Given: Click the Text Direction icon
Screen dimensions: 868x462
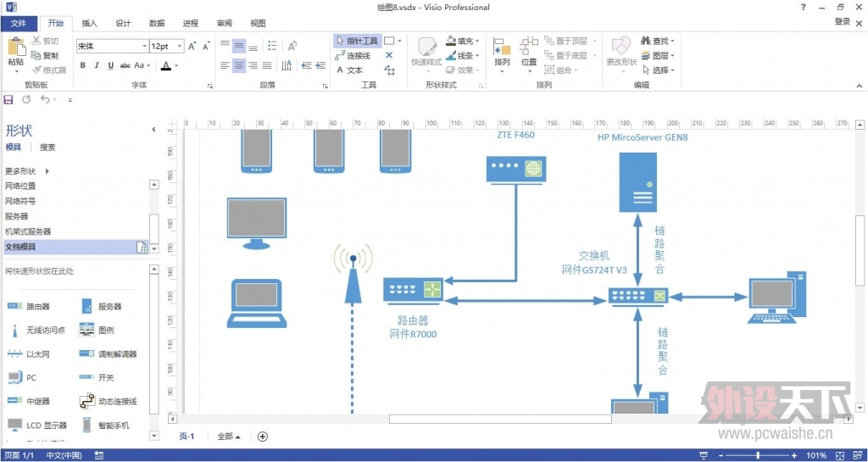Looking at the screenshot, I should (x=287, y=65).
